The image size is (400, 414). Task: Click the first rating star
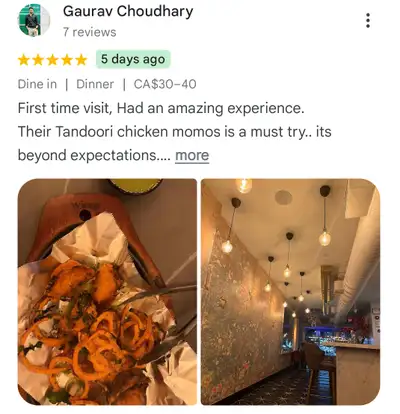coord(24,60)
